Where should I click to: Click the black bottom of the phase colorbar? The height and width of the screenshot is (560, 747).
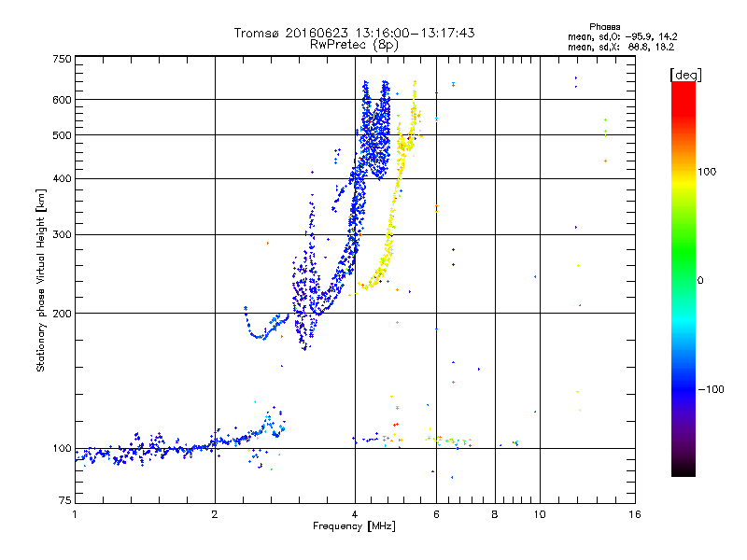(684, 471)
